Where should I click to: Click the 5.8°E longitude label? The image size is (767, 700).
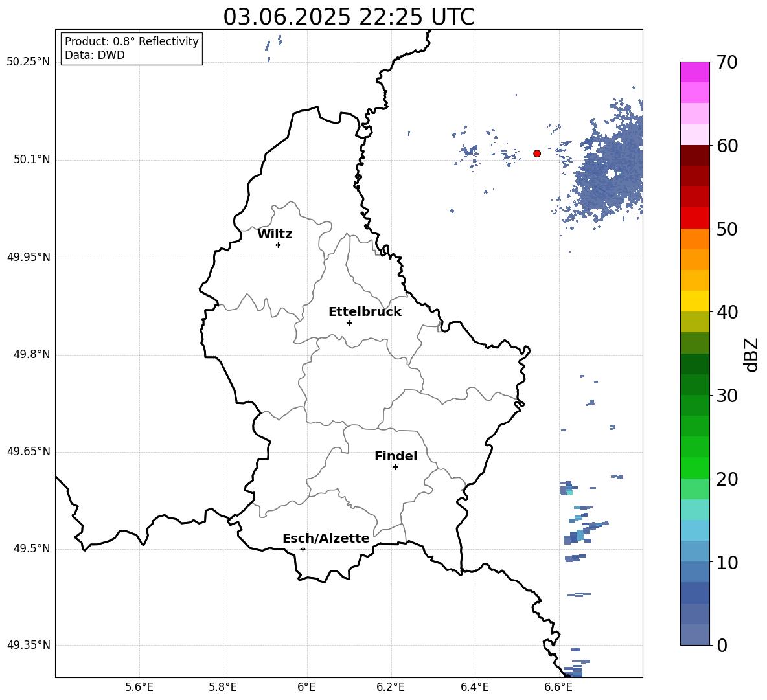click(x=223, y=687)
